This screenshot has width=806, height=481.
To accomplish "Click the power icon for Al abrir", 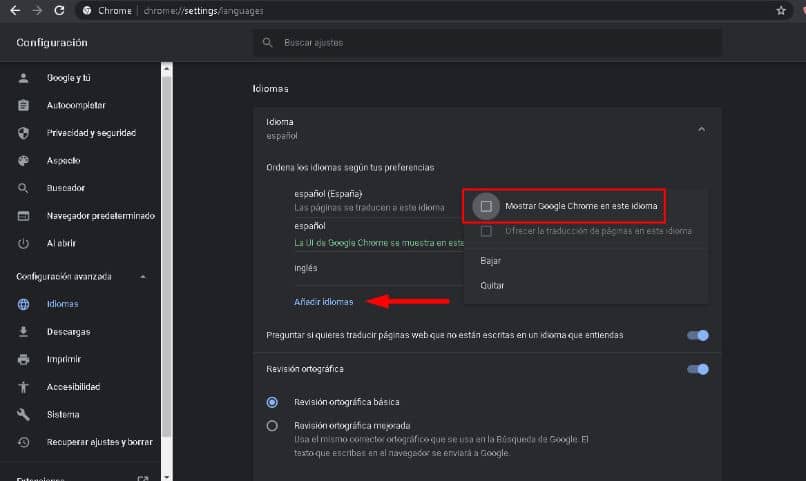I will click(23, 243).
